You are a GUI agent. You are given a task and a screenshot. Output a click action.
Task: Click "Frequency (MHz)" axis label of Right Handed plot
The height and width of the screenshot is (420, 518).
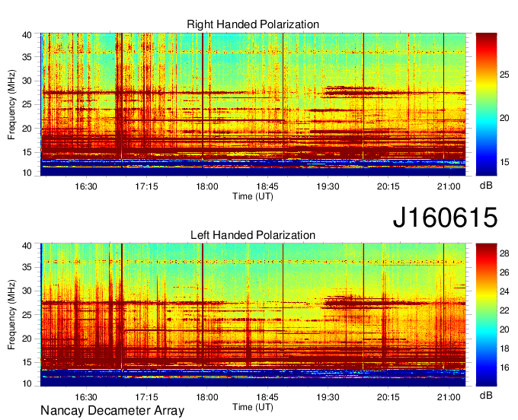click(x=11, y=104)
